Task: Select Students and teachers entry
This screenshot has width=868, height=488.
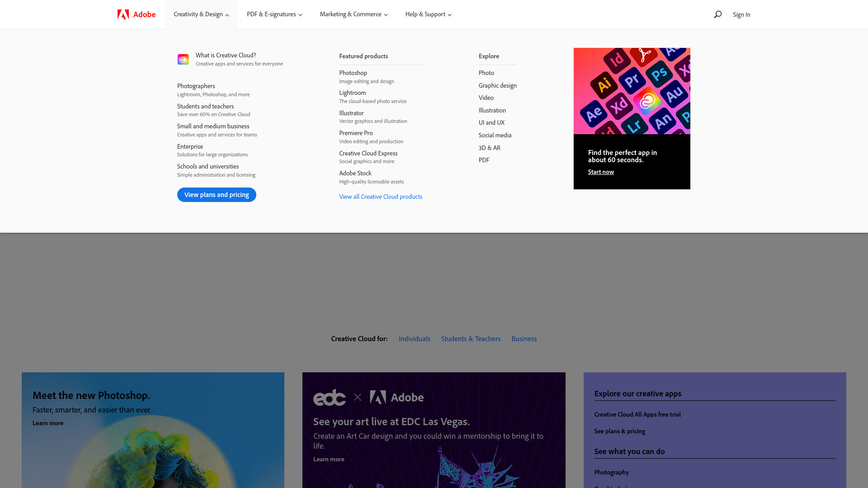Action: tap(213, 110)
